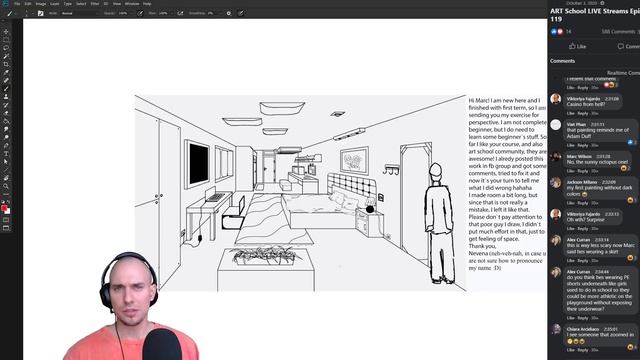Select the Eraser tool
Screen dimensions: 640x360
(x=6, y=113)
